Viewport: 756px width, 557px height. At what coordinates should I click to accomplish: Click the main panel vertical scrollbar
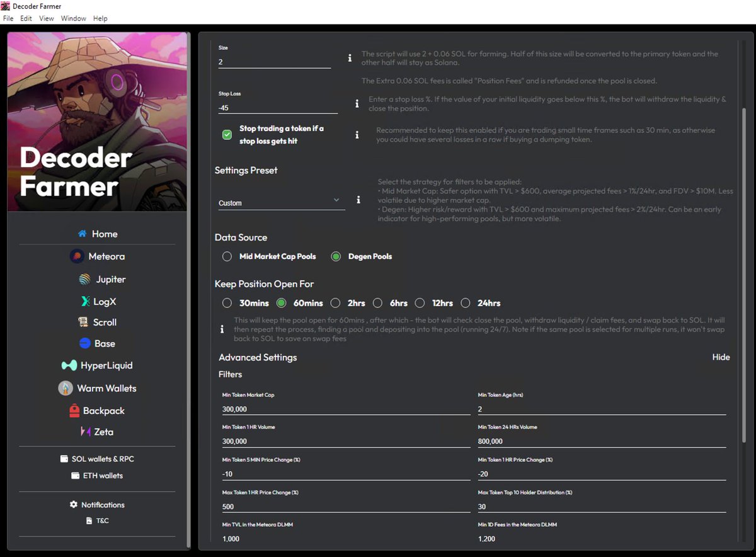point(743,275)
